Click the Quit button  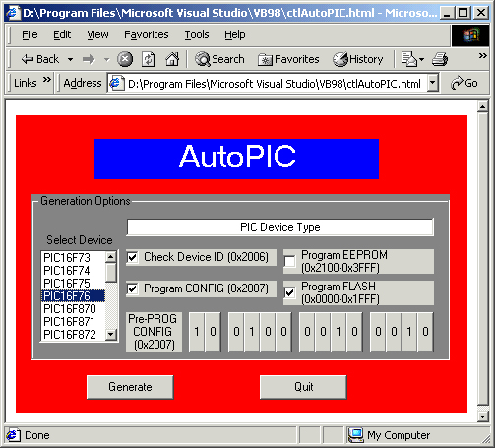(303, 387)
